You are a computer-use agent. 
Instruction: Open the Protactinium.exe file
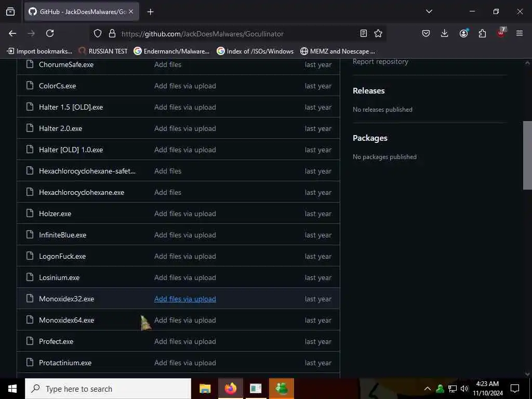65,363
